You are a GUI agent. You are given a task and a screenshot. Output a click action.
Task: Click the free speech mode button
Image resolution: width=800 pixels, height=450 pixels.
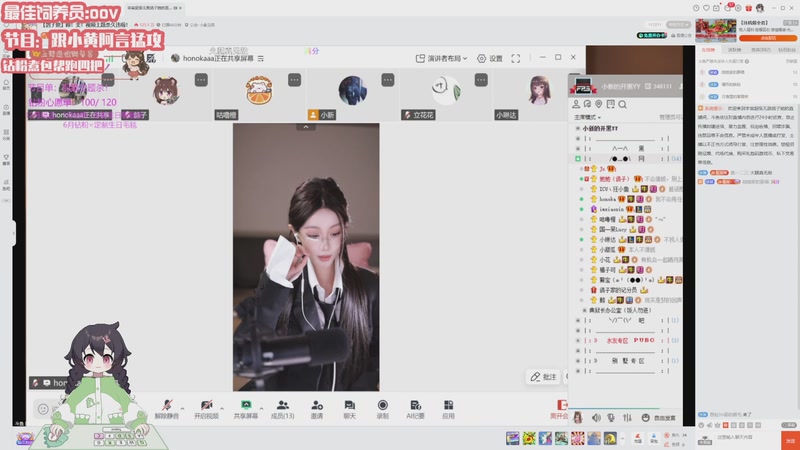pyautogui.click(x=660, y=418)
